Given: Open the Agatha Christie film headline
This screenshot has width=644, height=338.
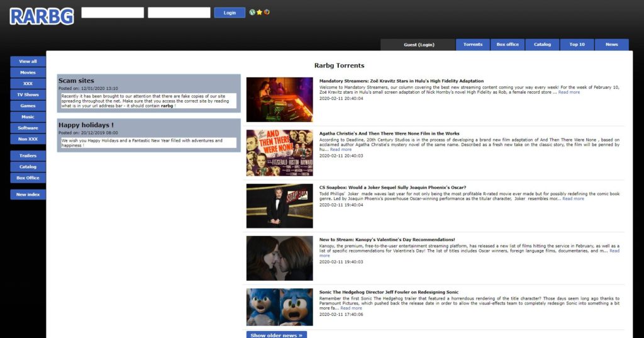Looking at the screenshot, I should tap(389, 133).
